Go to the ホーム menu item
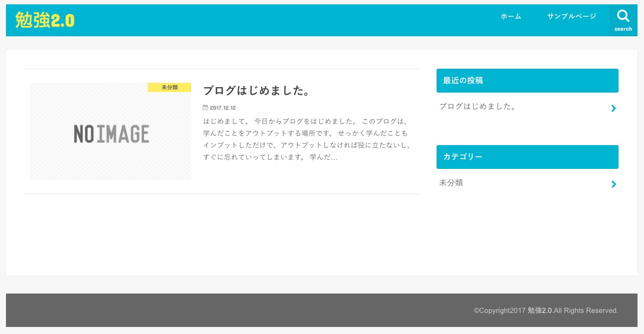The image size is (644, 334). pyautogui.click(x=511, y=16)
